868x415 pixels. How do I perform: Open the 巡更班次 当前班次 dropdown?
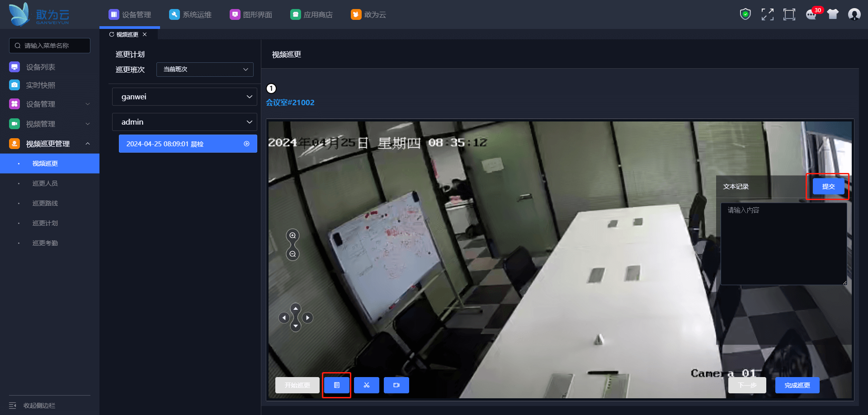(205, 70)
